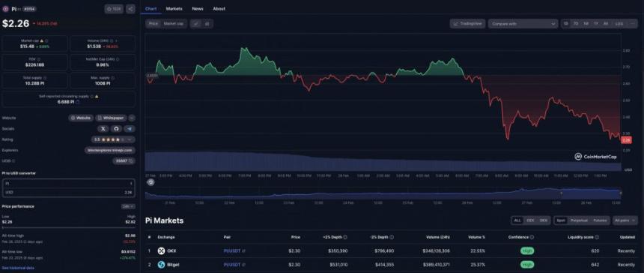The image size is (644, 273).
Task: Click the OKX exchange logo
Action: coord(161,250)
